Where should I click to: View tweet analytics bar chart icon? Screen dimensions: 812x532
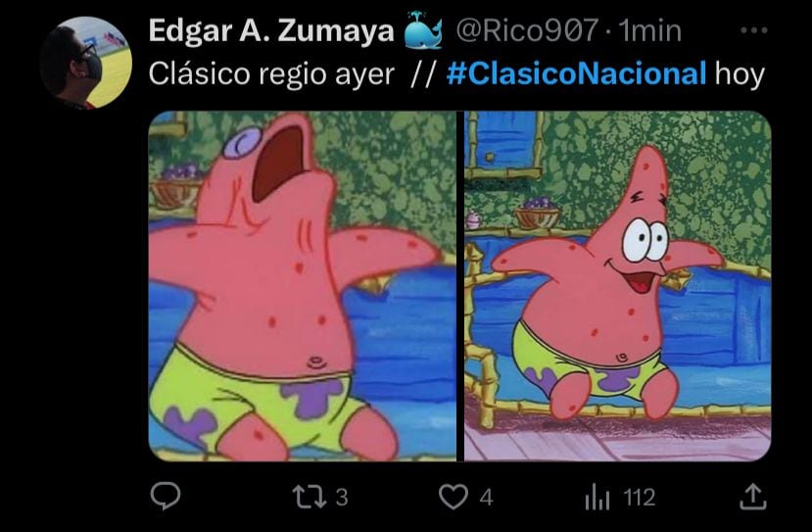coord(597,498)
